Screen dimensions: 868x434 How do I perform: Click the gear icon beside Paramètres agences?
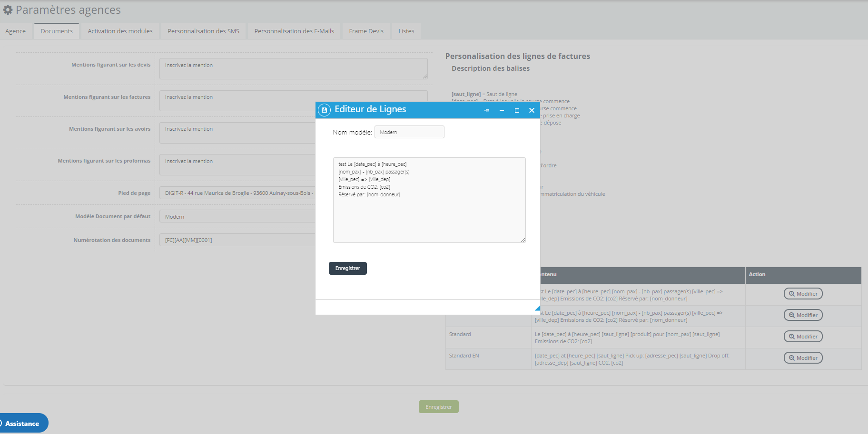click(x=8, y=10)
